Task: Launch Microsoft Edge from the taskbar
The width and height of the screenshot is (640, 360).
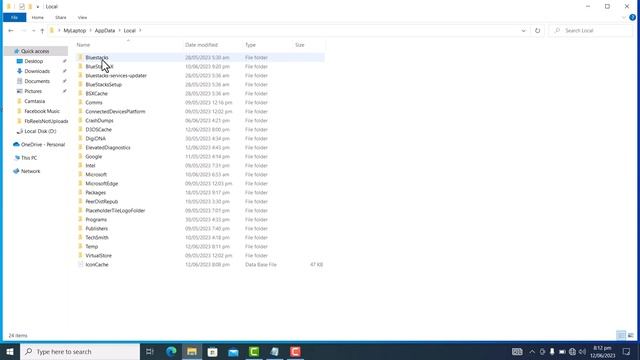Action: coord(171,351)
